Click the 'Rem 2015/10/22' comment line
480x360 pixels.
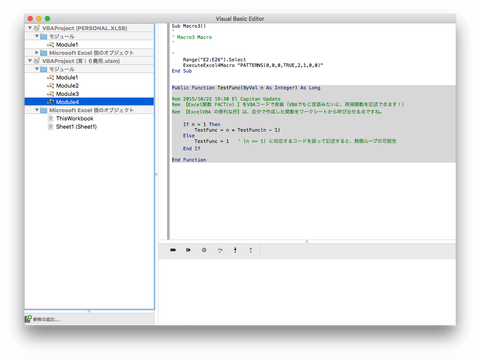click(226, 99)
